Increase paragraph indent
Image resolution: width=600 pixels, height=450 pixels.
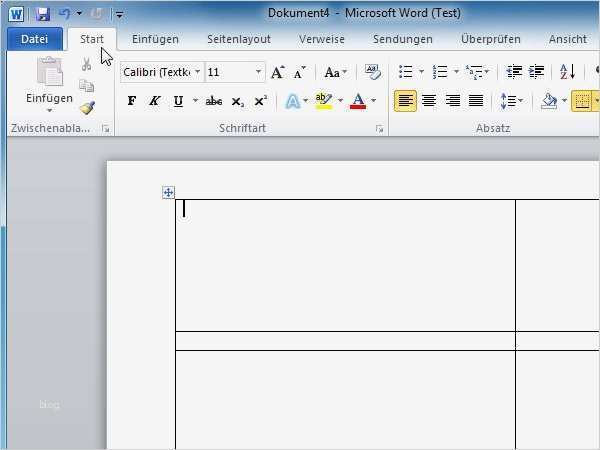tap(536, 72)
